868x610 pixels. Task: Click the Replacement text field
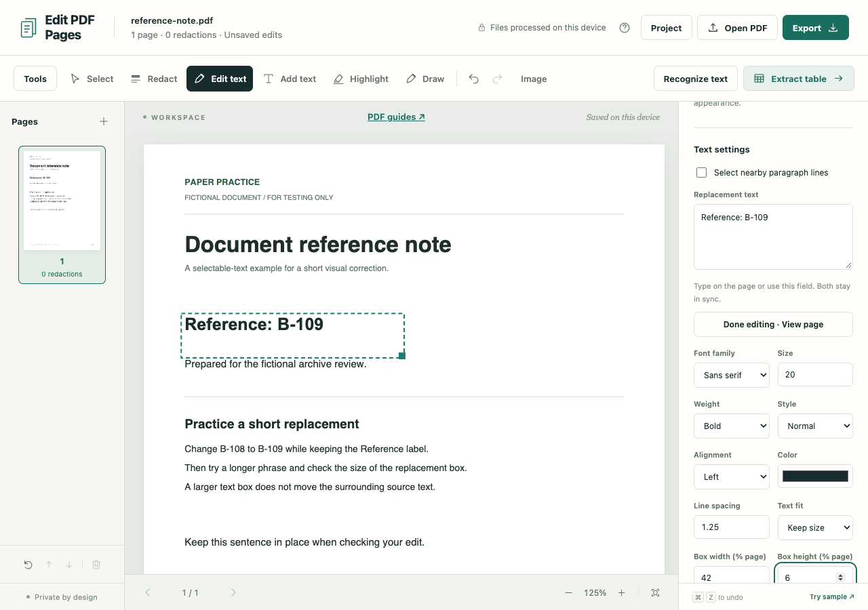(x=773, y=237)
